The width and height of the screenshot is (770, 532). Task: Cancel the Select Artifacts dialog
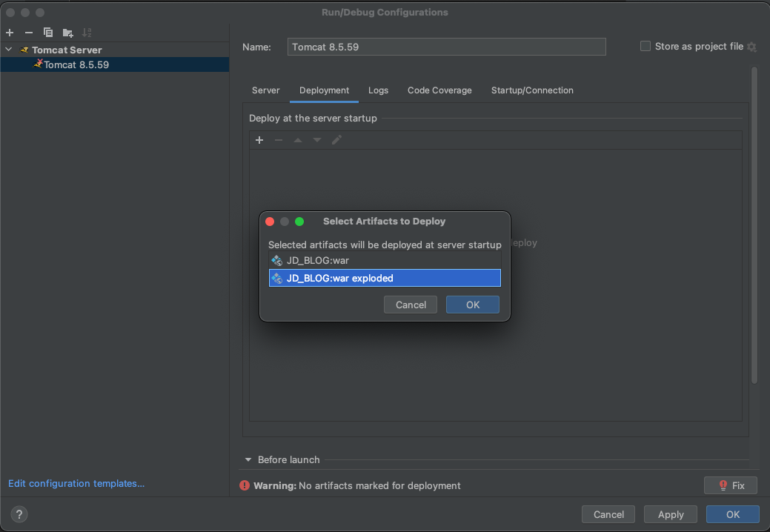[x=411, y=305]
